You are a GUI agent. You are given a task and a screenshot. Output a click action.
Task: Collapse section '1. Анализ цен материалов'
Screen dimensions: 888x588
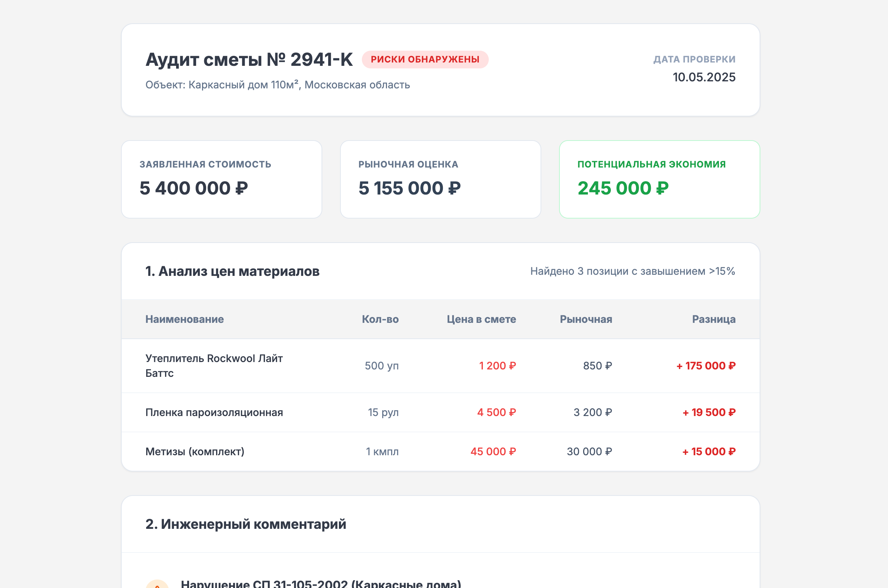click(232, 271)
